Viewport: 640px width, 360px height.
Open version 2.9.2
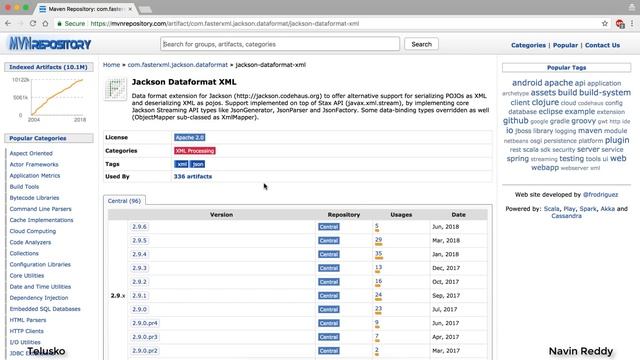pyautogui.click(x=139, y=282)
